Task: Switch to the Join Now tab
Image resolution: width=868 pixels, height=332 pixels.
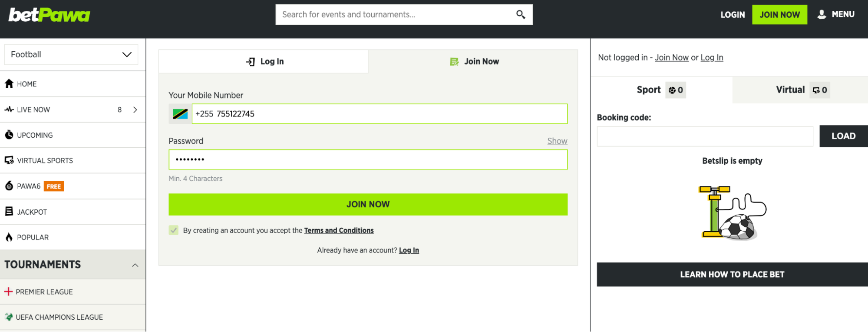Action: coord(473,62)
